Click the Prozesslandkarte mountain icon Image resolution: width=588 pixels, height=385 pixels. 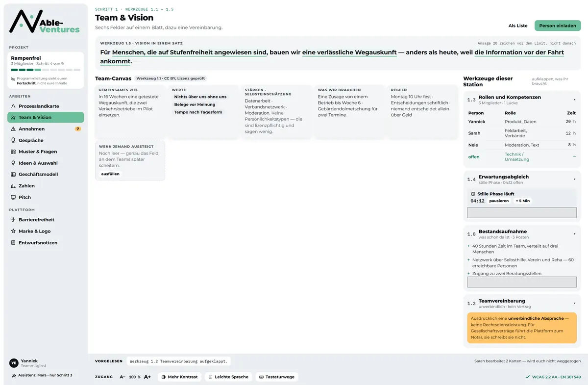[x=14, y=106]
